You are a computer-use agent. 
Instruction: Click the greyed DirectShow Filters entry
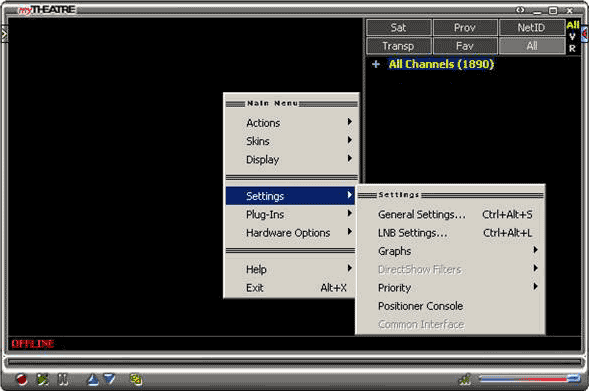(450, 269)
